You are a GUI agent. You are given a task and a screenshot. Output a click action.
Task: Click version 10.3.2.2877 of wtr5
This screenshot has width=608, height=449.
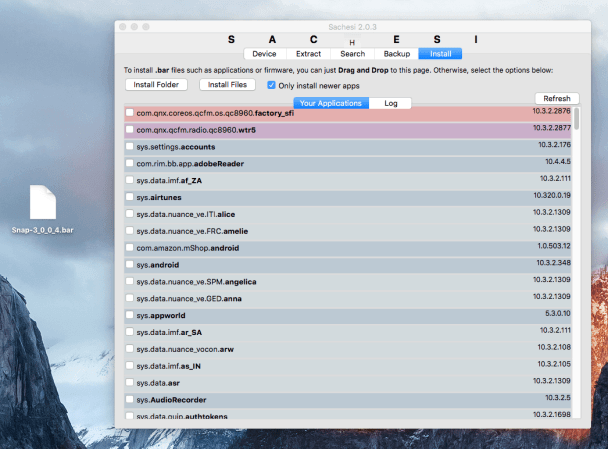tap(551, 128)
